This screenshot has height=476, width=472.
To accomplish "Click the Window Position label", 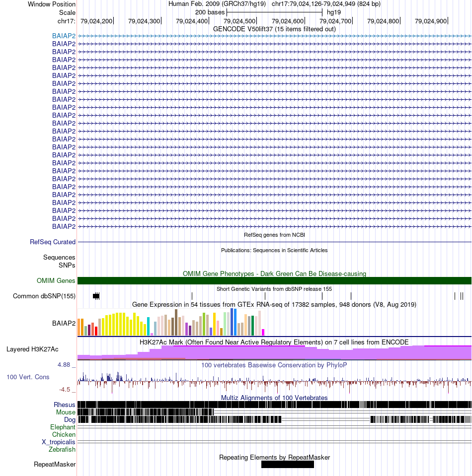I will 51,4.
